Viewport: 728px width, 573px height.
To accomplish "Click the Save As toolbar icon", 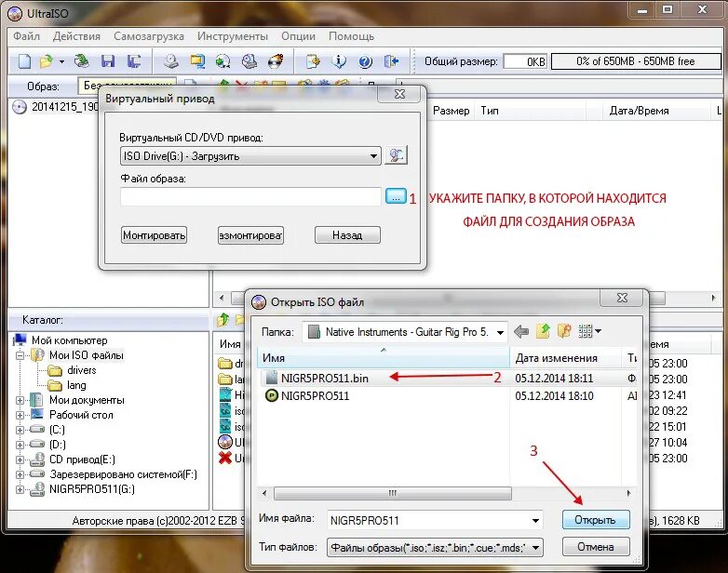I will [x=134, y=61].
